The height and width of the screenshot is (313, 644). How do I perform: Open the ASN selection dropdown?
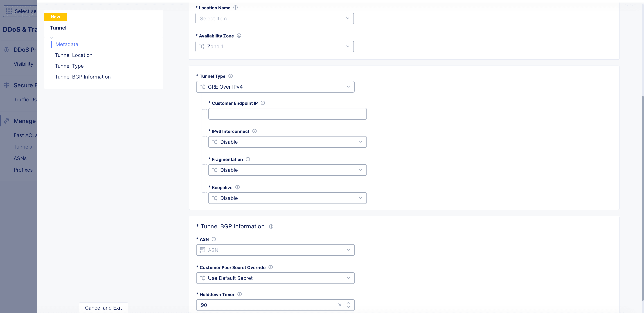click(275, 250)
